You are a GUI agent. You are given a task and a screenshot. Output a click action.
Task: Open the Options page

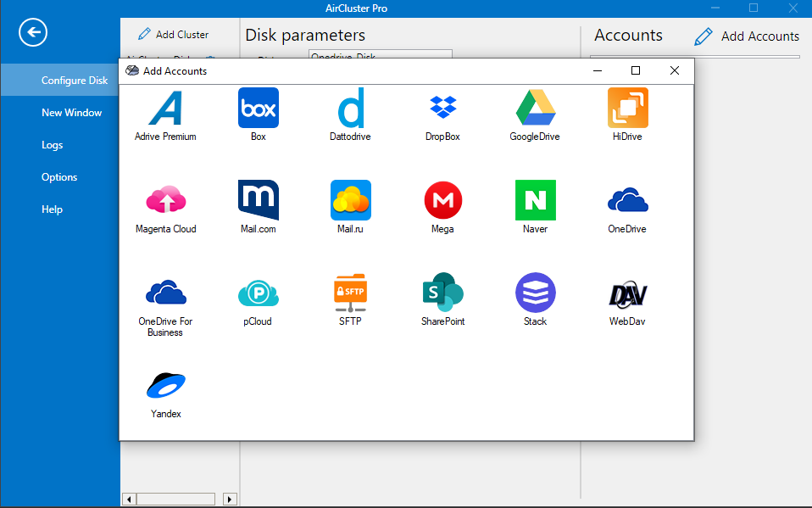click(x=59, y=177)
